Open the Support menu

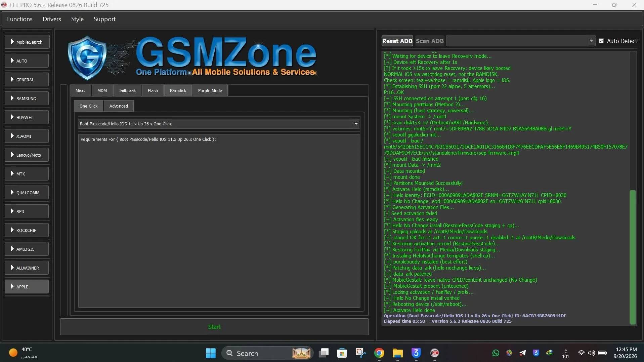[x=104, y=19]
